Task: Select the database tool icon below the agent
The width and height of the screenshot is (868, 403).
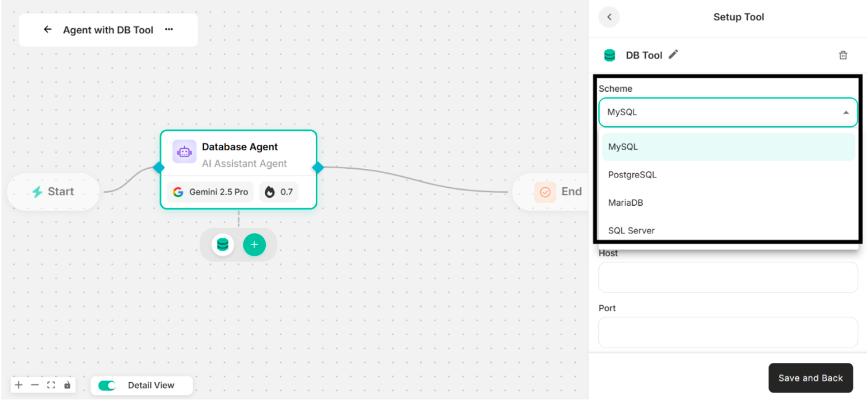Action: coord(222,245)
